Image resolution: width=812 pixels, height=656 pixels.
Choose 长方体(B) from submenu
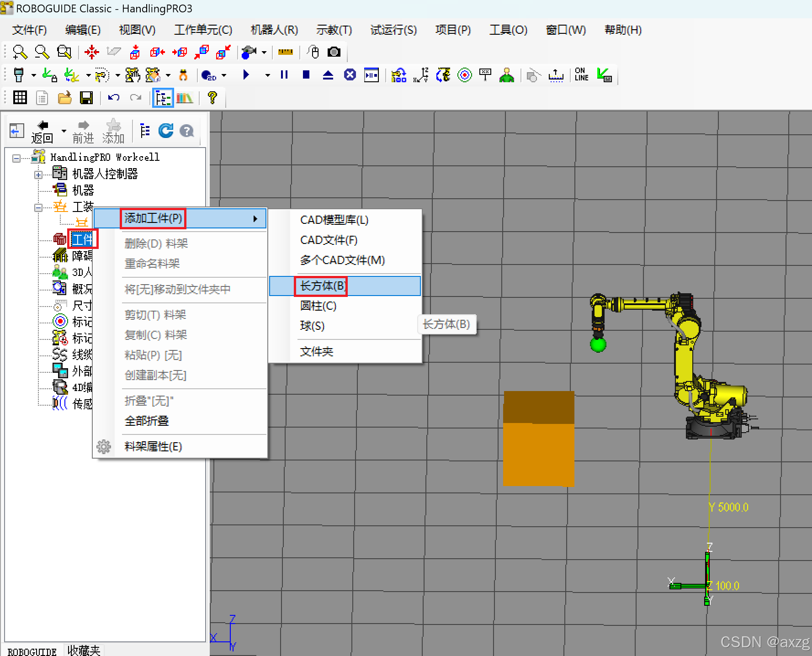click(345, 286)
